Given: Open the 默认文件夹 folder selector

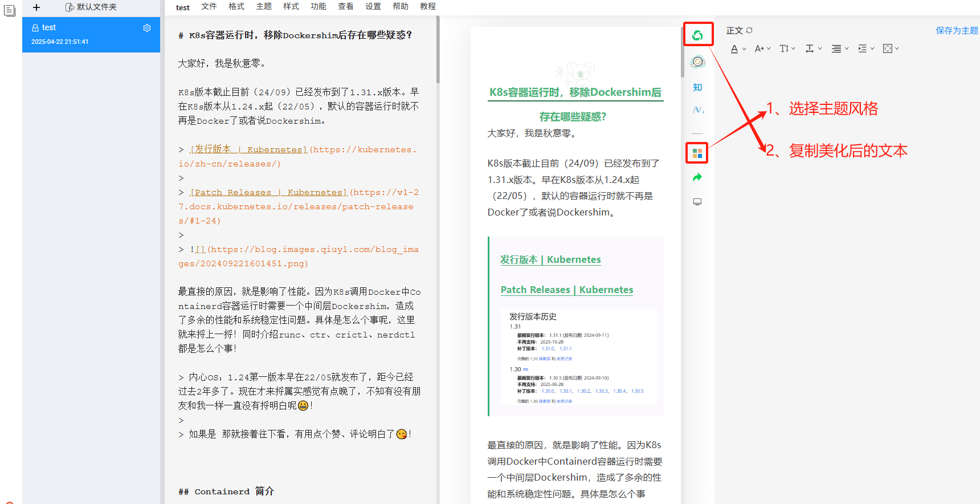Looking at the screenshot, I should [91, 7].
